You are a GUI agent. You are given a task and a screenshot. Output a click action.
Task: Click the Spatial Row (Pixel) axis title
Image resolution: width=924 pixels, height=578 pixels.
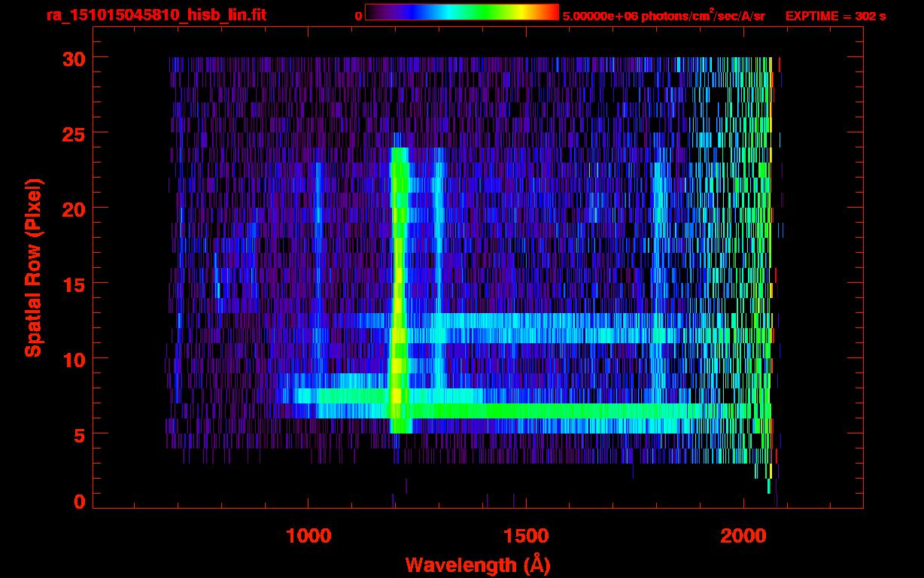[32, 268]
